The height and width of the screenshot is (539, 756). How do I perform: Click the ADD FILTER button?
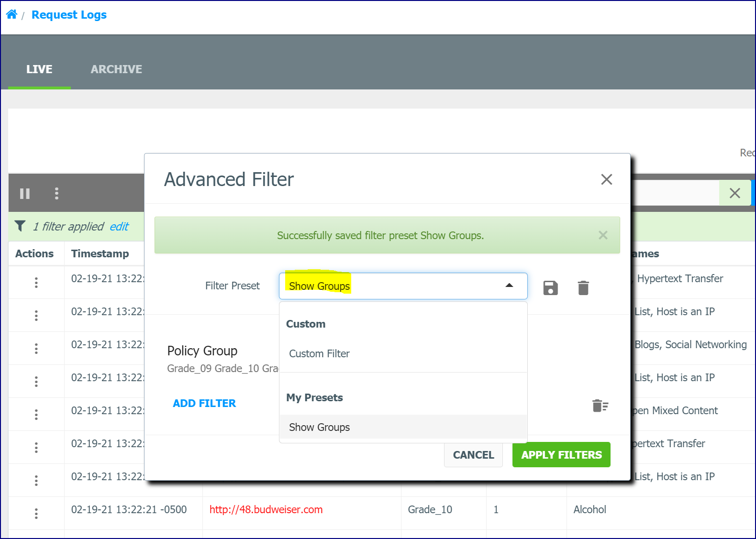pos(204,403)
